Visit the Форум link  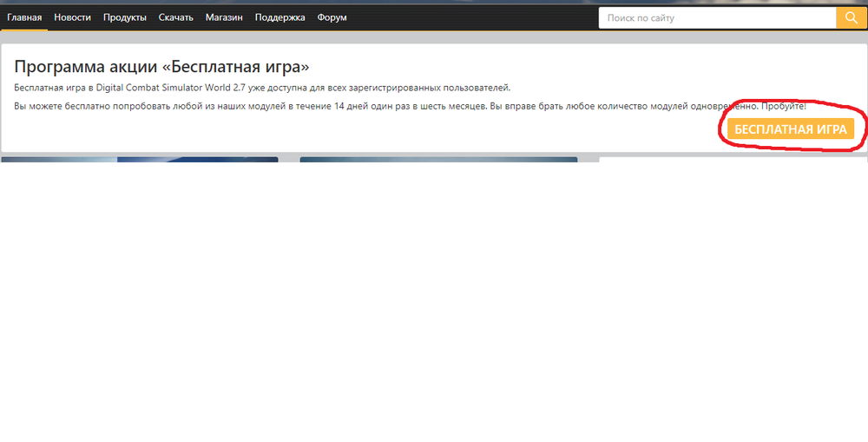coord(332,17)
